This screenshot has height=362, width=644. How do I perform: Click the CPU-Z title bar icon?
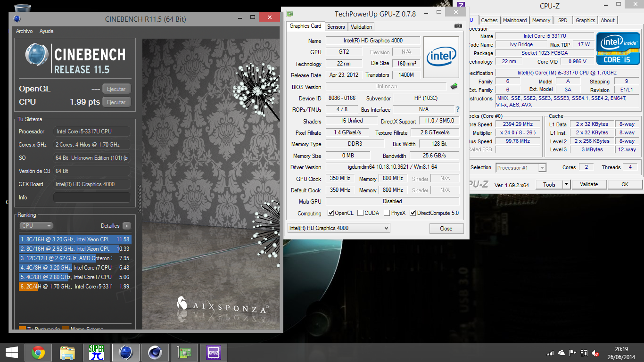[x=462, y=6]
